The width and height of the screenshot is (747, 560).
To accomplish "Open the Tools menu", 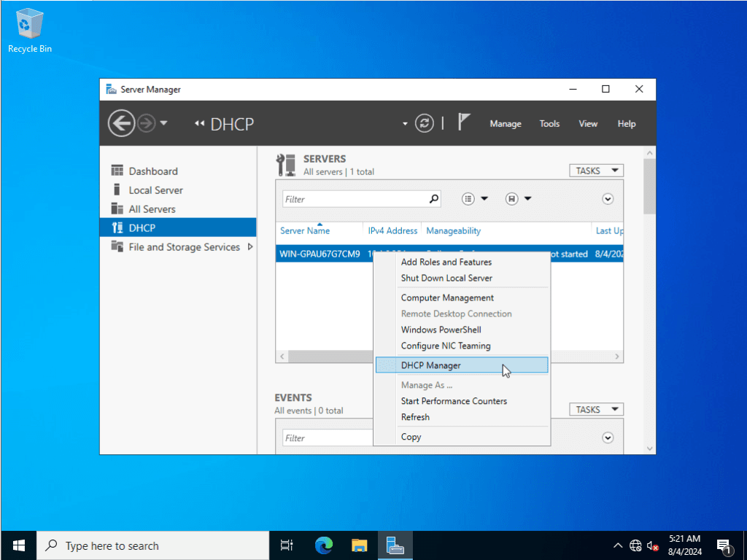I will click(x=549, y=124).
